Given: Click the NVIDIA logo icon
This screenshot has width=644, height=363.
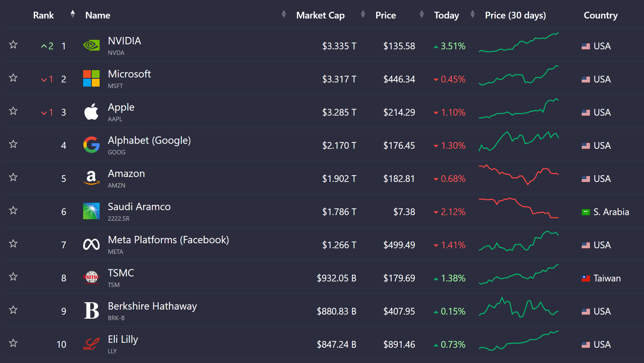Looking at the screenshot, I should click(x=91, y=45).
